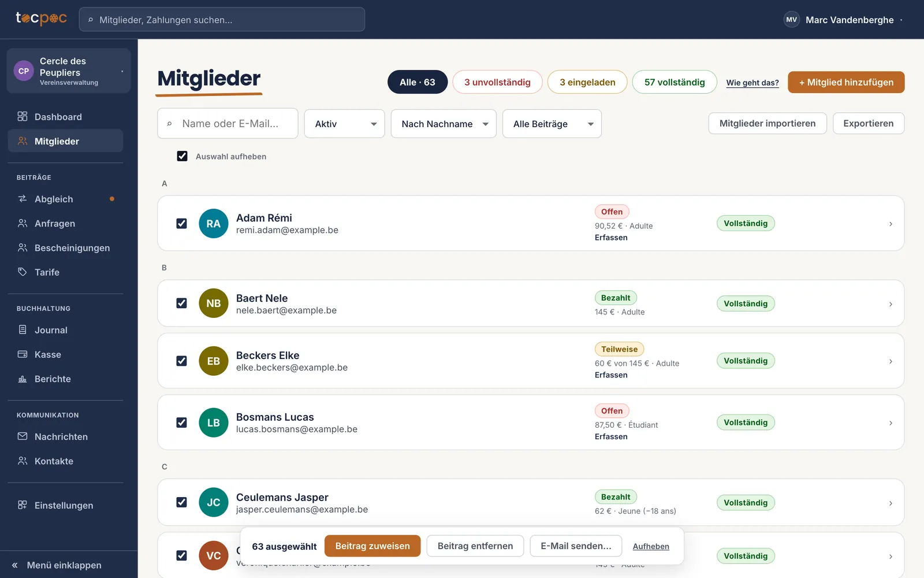Click the Beitrag zuweisen button

click(372, 546)
